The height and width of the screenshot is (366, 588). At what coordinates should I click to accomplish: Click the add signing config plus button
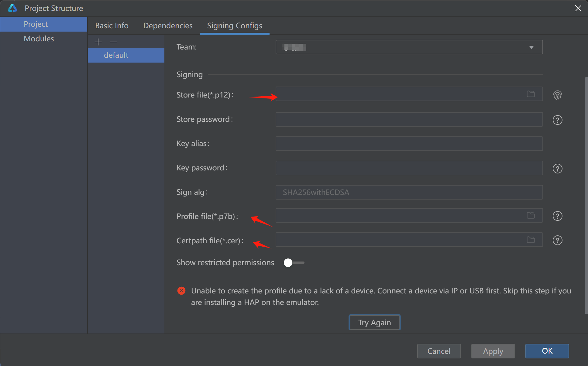pos(98,41)
